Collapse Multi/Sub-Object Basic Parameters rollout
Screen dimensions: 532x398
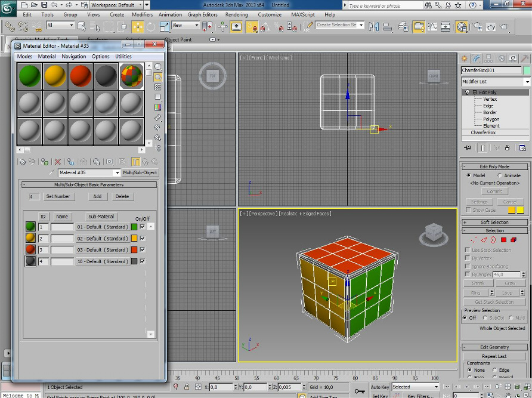click(89, 185)
